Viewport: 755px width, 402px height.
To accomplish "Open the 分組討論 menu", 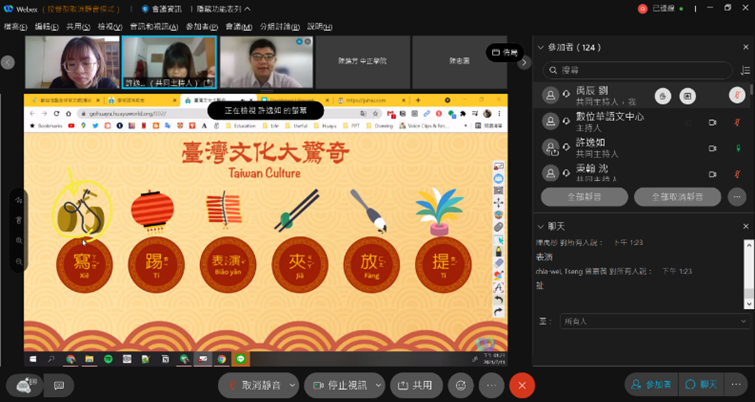I will [x=280, y=26].
